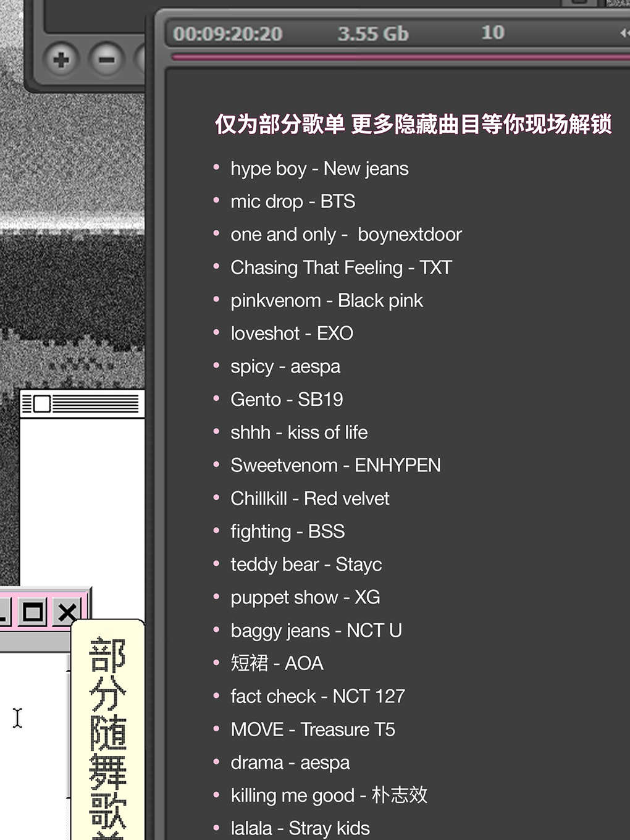Select fighting - BSS
Viewport: 630px width, 840px height.
pos(288,532)
